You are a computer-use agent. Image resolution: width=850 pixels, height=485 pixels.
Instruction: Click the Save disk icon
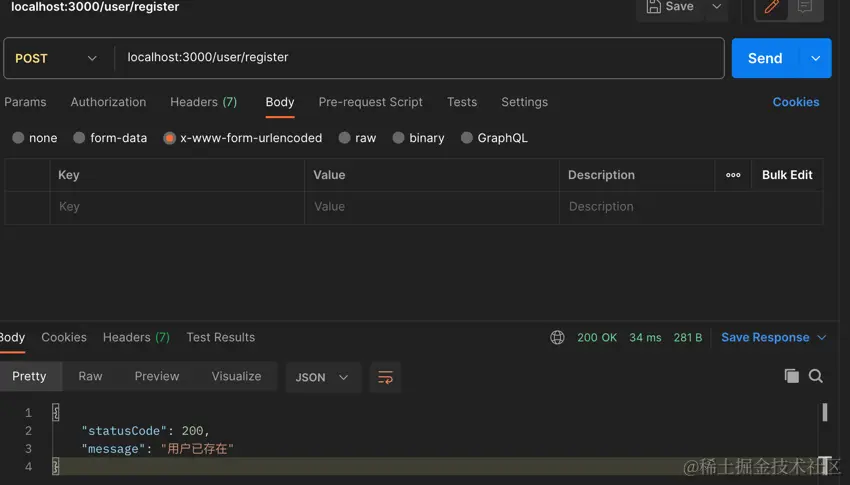point(653,6)
